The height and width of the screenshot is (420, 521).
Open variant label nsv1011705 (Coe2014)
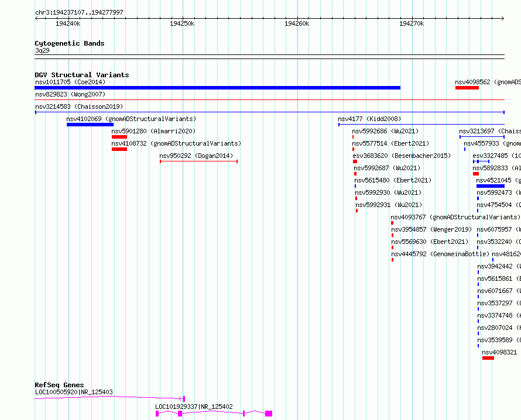pos(70,82)
